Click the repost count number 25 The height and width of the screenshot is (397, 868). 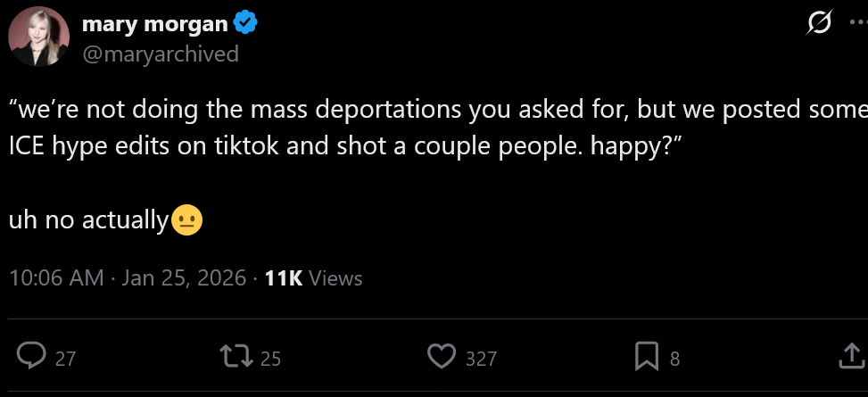tap(270, 359)
